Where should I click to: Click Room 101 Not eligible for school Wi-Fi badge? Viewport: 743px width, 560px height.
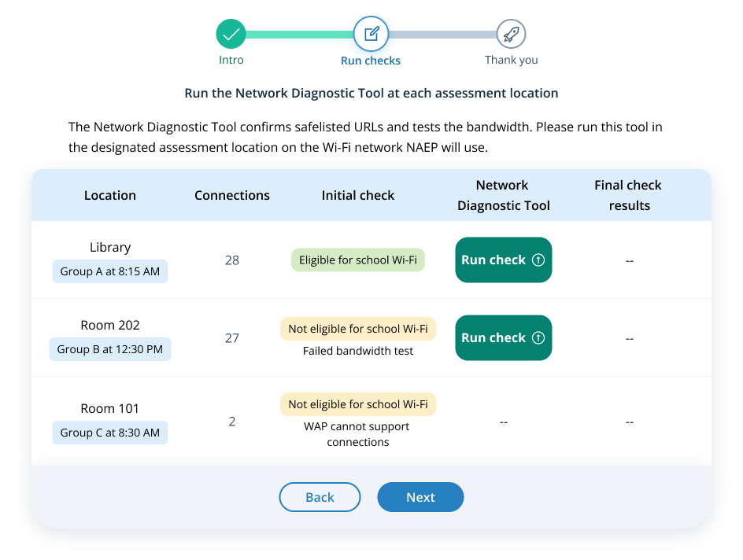tap(358, 404)
